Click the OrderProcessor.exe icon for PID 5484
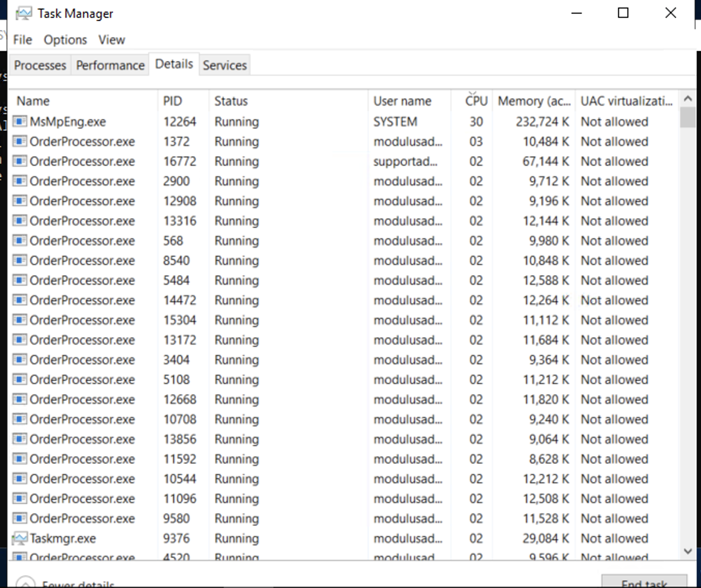The height and width of the screenshot is (588, 701). coord(19,280)
